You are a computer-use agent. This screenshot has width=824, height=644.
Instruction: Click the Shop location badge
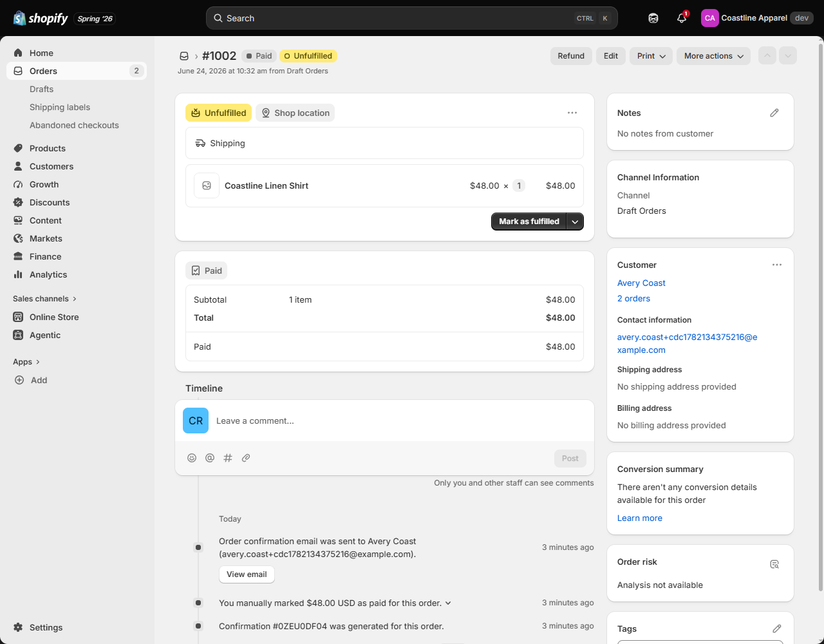pos(295,113)
